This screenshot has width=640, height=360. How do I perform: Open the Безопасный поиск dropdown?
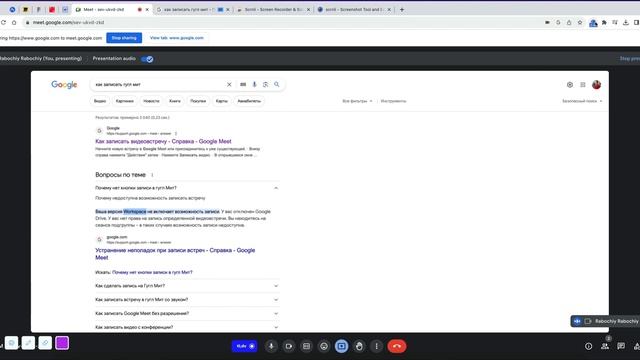[582, 101]
